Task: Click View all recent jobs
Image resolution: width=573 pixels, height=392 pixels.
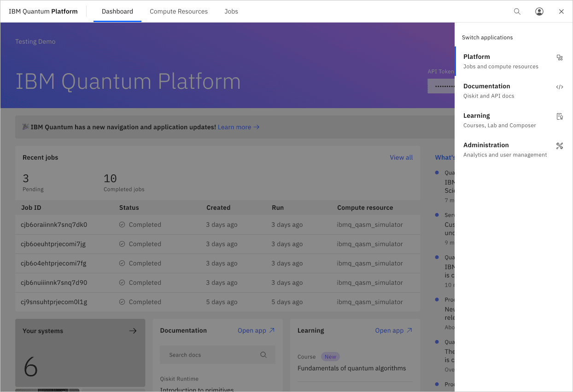Action: 401,157
